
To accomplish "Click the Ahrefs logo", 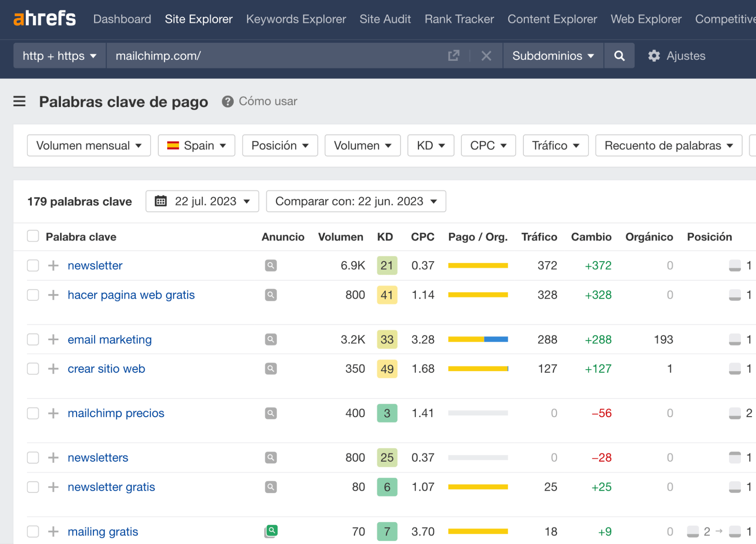I will (x=45, y=18).
